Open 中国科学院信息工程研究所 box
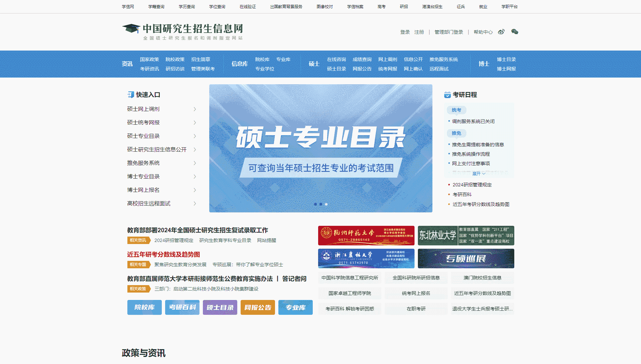 [x=350, y=278]
